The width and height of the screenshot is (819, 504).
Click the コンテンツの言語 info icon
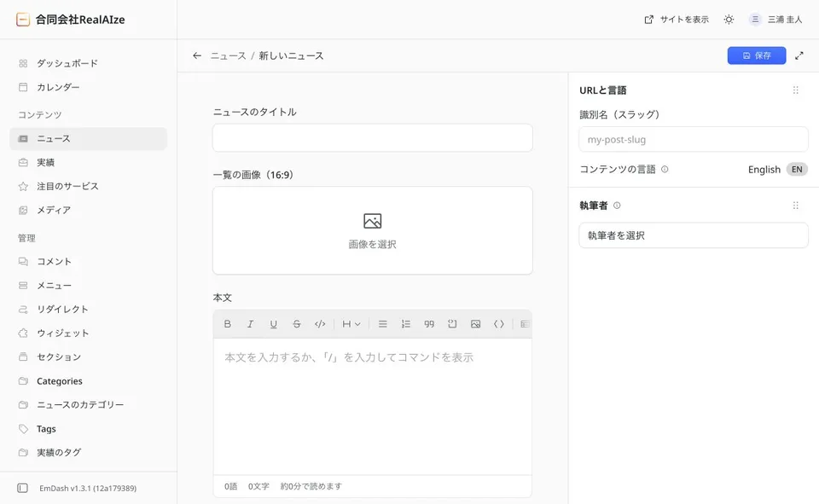(x=665, y=169)
